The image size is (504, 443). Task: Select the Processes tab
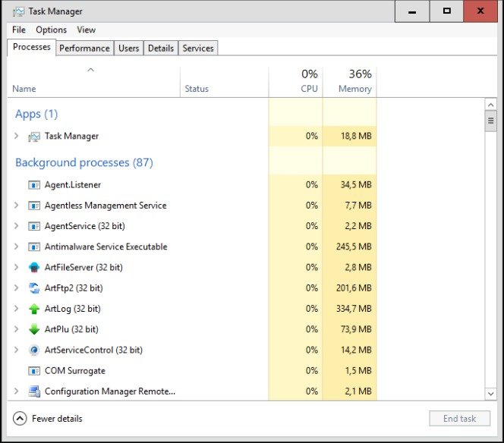point(32,47)
